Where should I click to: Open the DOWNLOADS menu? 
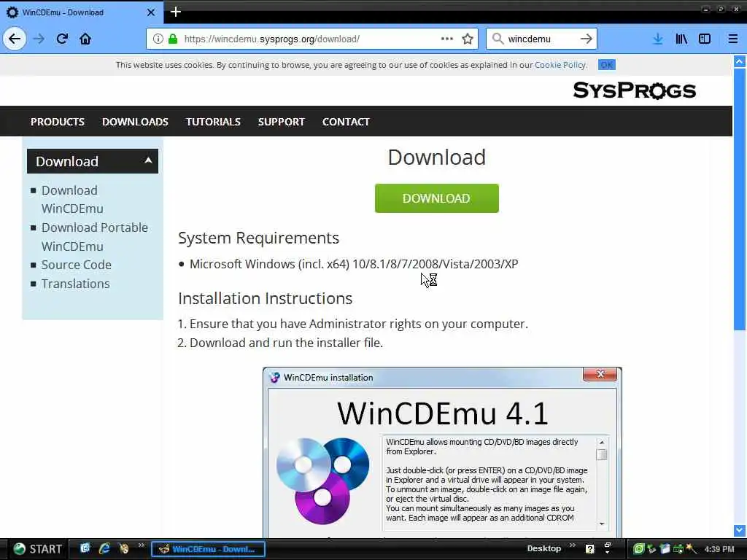[x=135, y=122]
